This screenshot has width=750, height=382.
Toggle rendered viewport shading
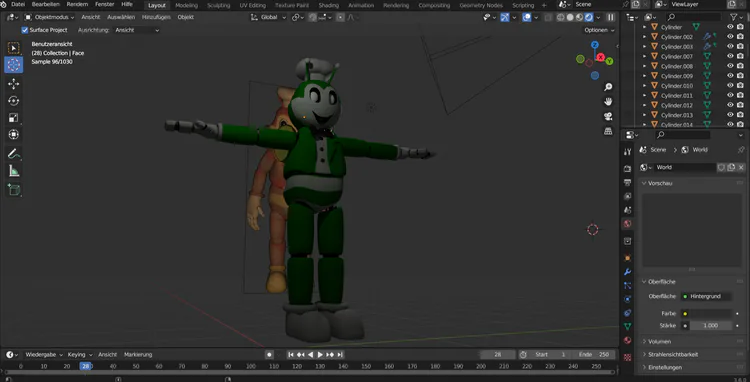point(589,17)
